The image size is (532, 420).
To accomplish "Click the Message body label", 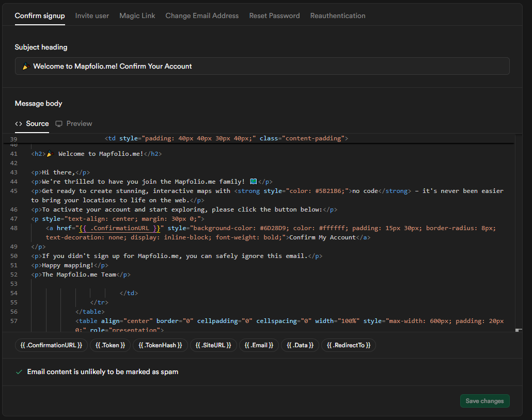I will (x=38, y=103).
